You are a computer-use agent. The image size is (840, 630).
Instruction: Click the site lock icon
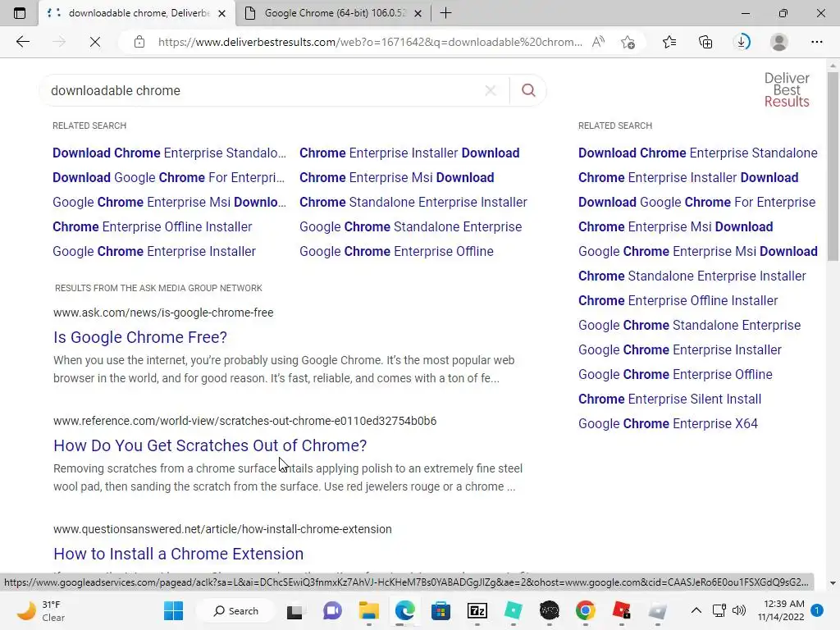[139, 42]
